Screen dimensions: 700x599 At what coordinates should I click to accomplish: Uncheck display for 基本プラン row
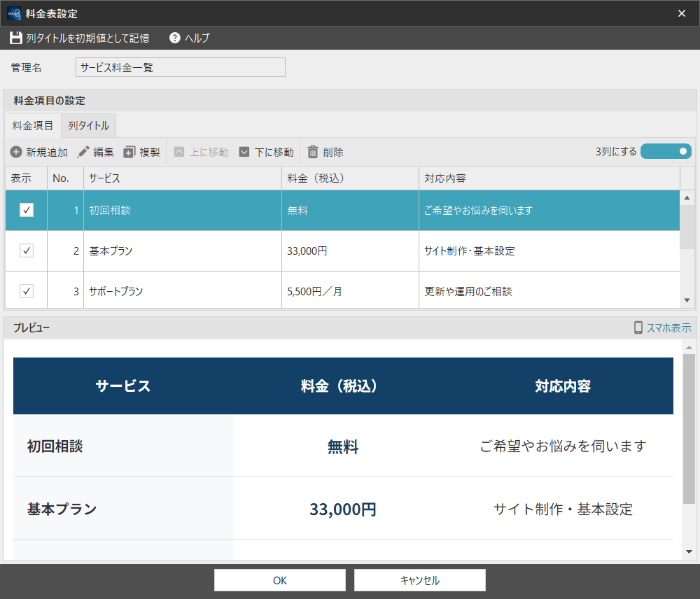(27, 251)
